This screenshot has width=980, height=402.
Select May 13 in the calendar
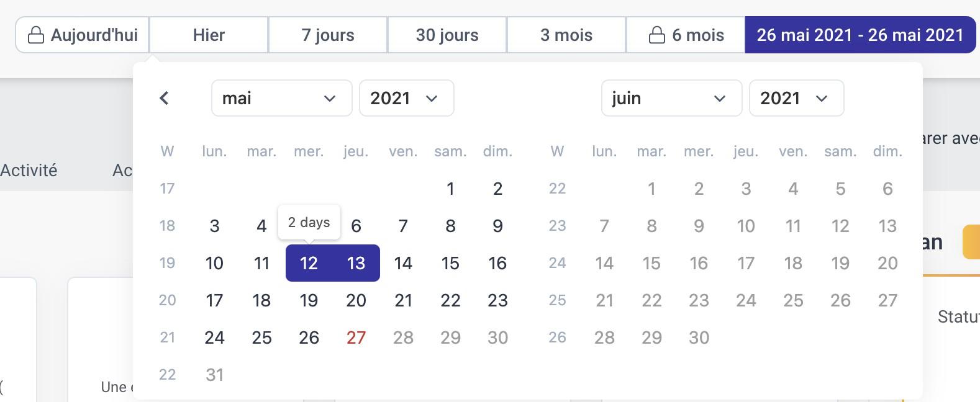(356, 263)
